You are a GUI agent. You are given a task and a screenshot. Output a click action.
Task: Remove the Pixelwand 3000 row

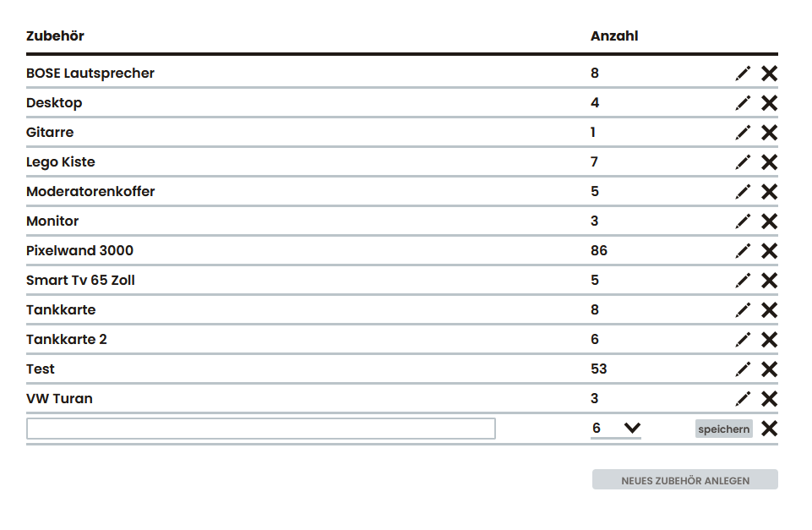(x=770, y=251)
